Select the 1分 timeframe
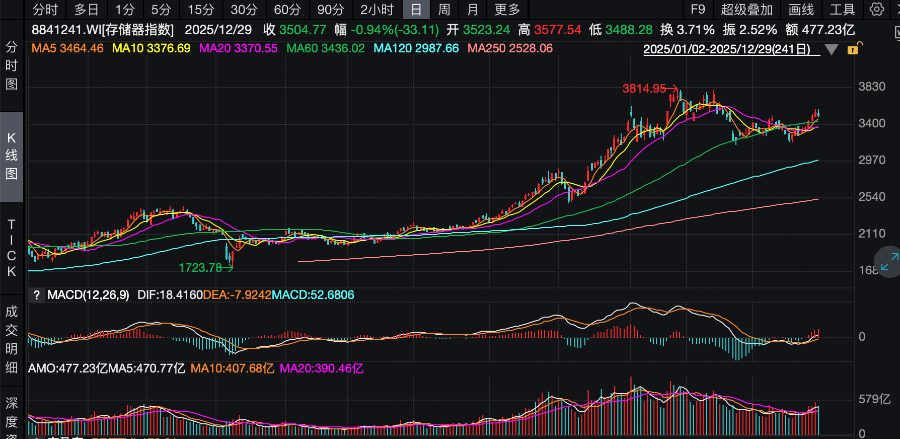Image resolution: width=900 pixels, height=439 pixels. click(125, 9)
